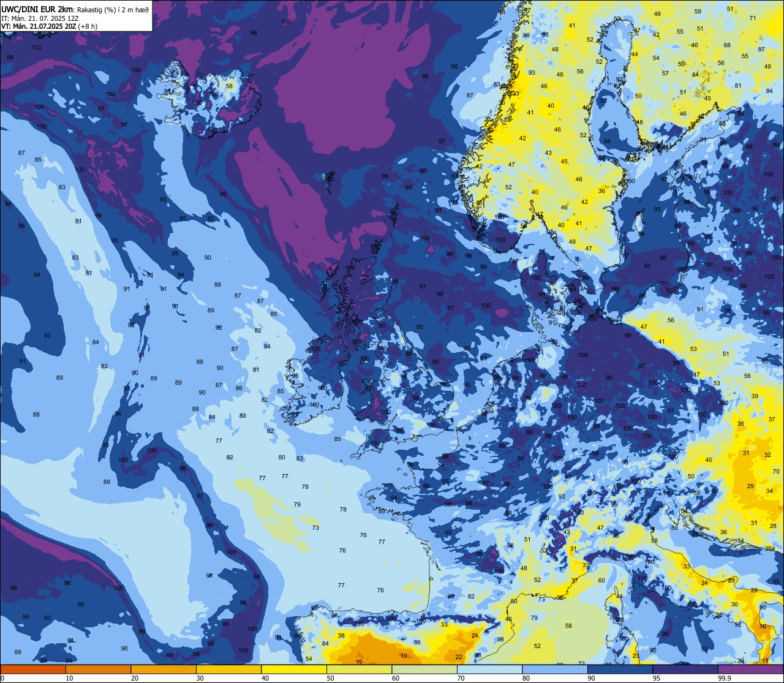The height and width of the screenshot is (683, 784).
Task: Click the 0–10% legend swatch
Action: point(33,670)
